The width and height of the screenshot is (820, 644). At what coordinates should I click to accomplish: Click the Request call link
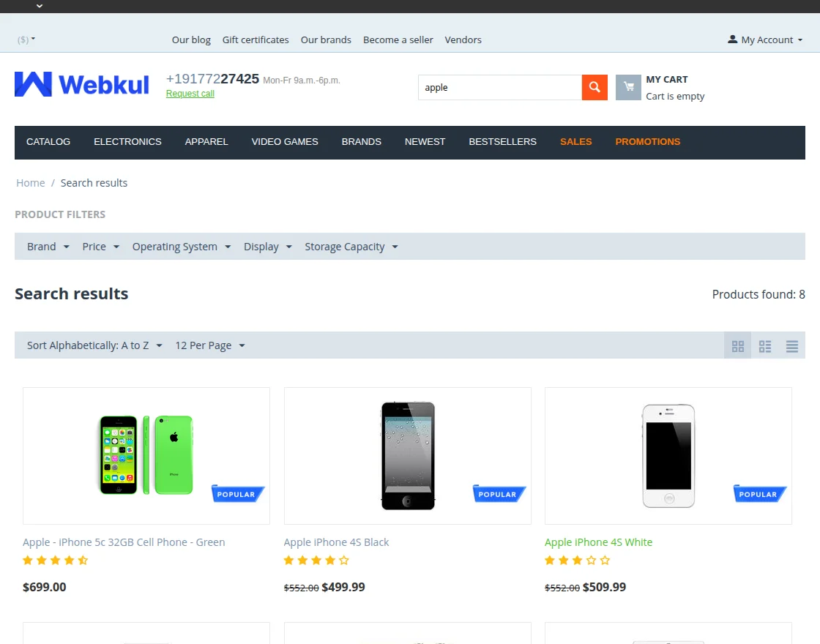[190, 94]
